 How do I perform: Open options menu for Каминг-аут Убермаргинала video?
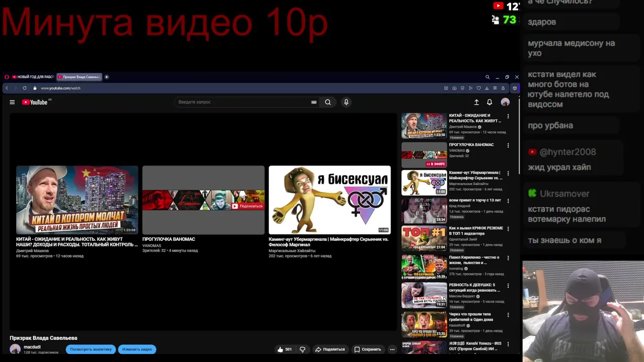508,173
